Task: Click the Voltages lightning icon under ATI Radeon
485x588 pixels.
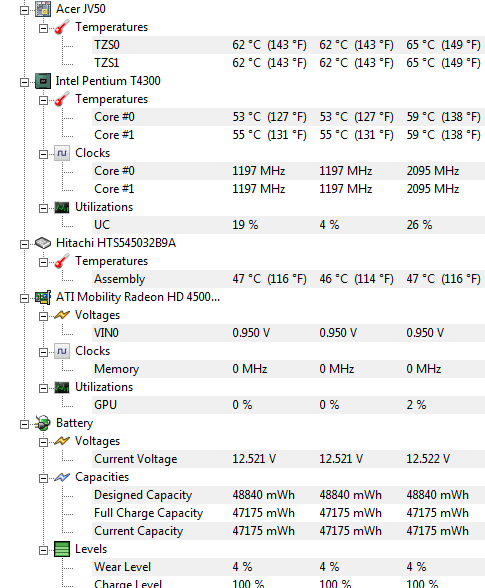Action: [x=62, y=315]
